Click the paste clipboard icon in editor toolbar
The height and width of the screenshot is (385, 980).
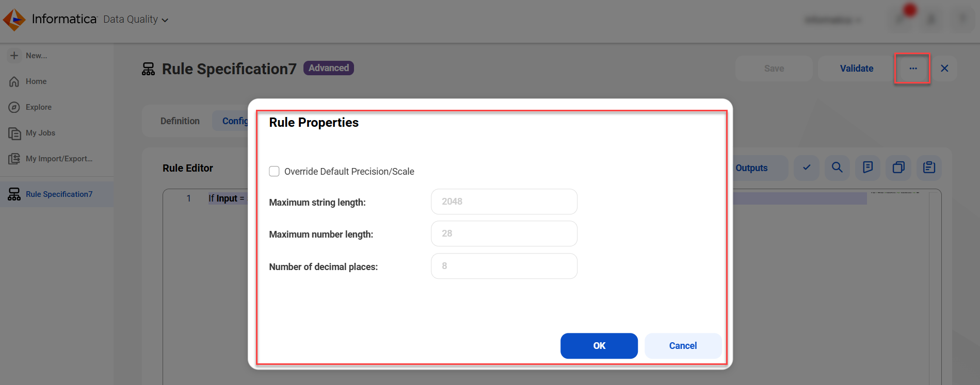tap(929, 168)
